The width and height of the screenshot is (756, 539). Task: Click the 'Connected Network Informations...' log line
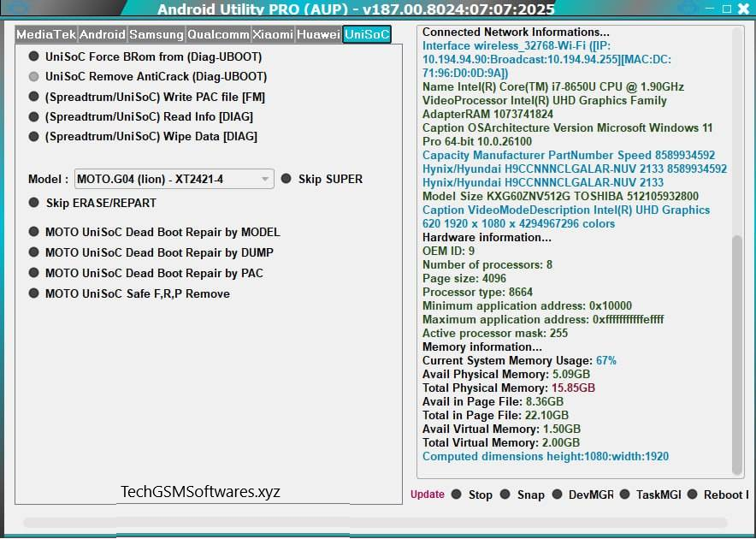(516, 33)
